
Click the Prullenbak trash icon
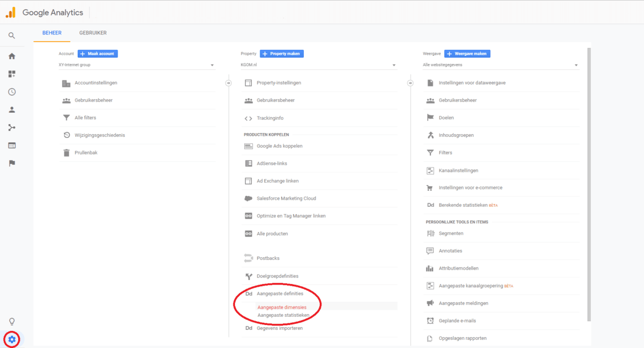pyautogui.click(x=67, y=153)
